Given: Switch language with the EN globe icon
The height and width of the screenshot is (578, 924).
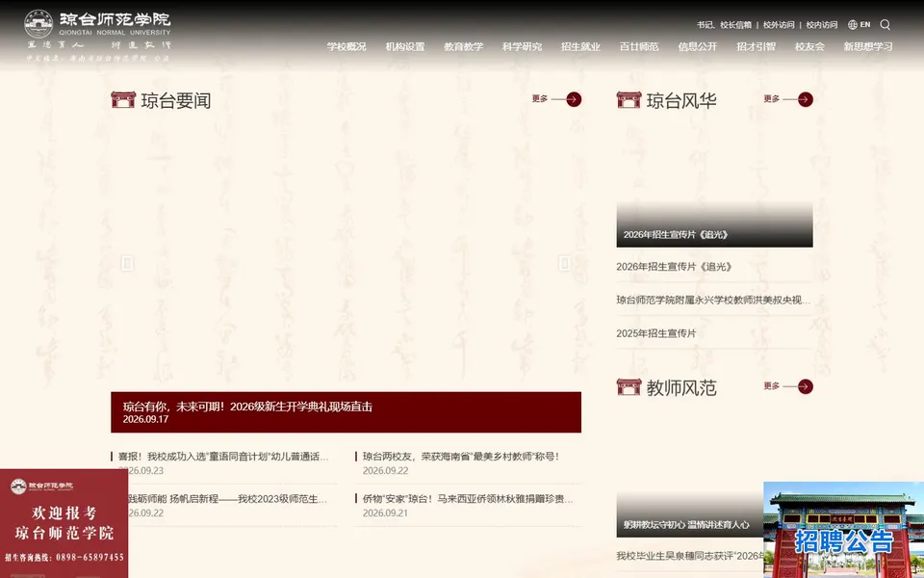Looking at the screenshot, I should coord(860,25).
